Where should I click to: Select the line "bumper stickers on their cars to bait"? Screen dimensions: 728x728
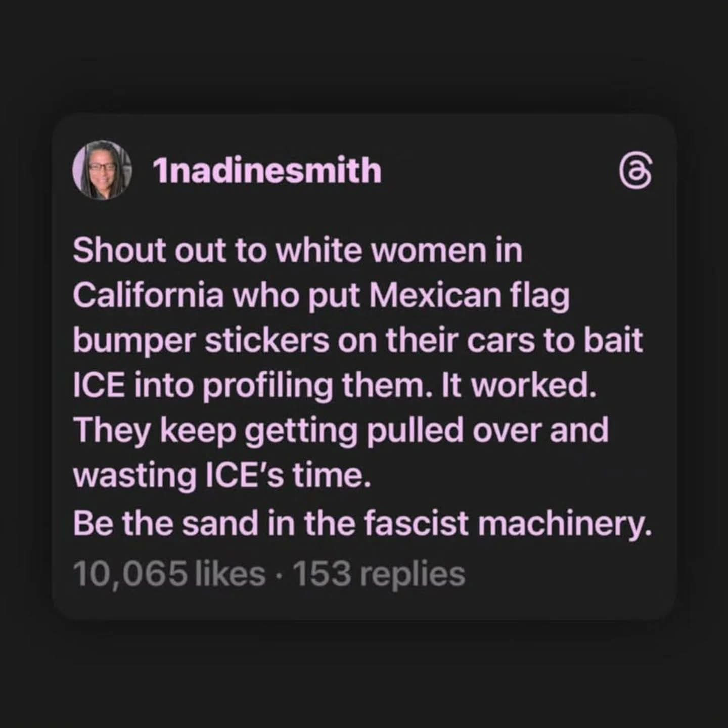point(358,341)
